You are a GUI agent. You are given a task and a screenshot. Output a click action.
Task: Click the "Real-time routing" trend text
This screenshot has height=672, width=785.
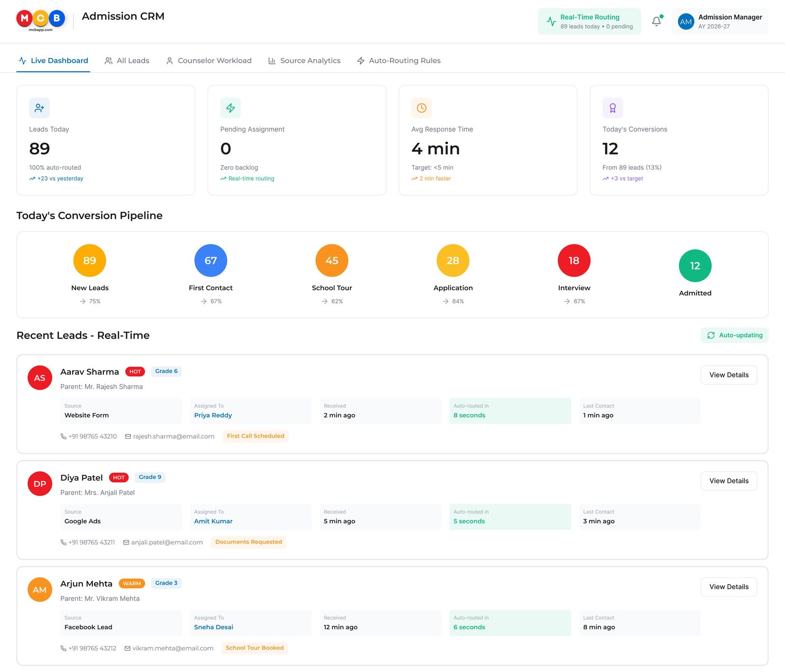pyautogui.click(x=251, y=179)
